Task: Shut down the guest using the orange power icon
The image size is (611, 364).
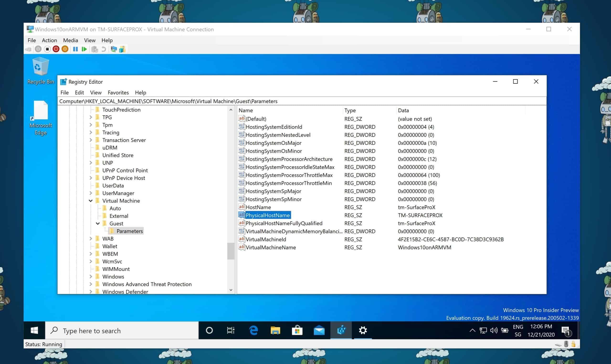Action: (64, 49)
